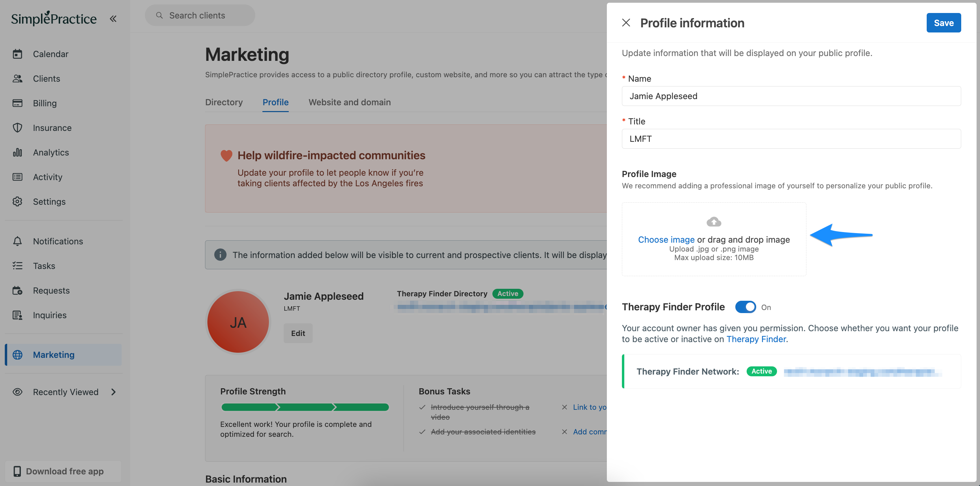980x486 pixels.
Task: Turn off the Therapy Finder Profile toggle
Action: pyautogui.click(x=745, y=307)
